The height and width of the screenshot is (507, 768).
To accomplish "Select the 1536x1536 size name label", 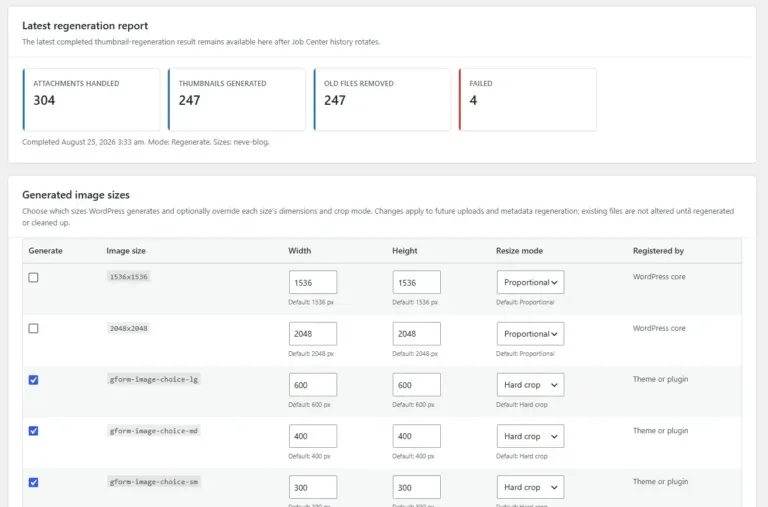I will pyautogui.click(x=128, y=277).
